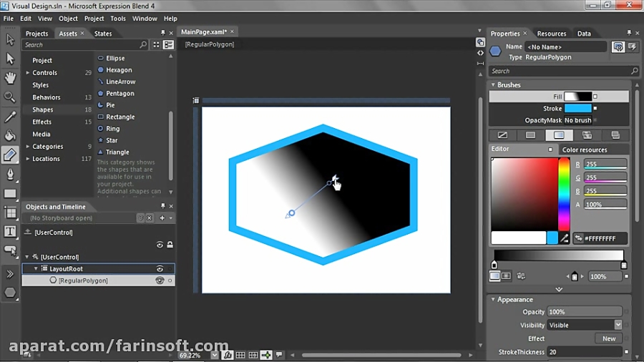Switch to the Resources tab
The image size is (644, 362).
pyautogui.click(x=551, y=34)
